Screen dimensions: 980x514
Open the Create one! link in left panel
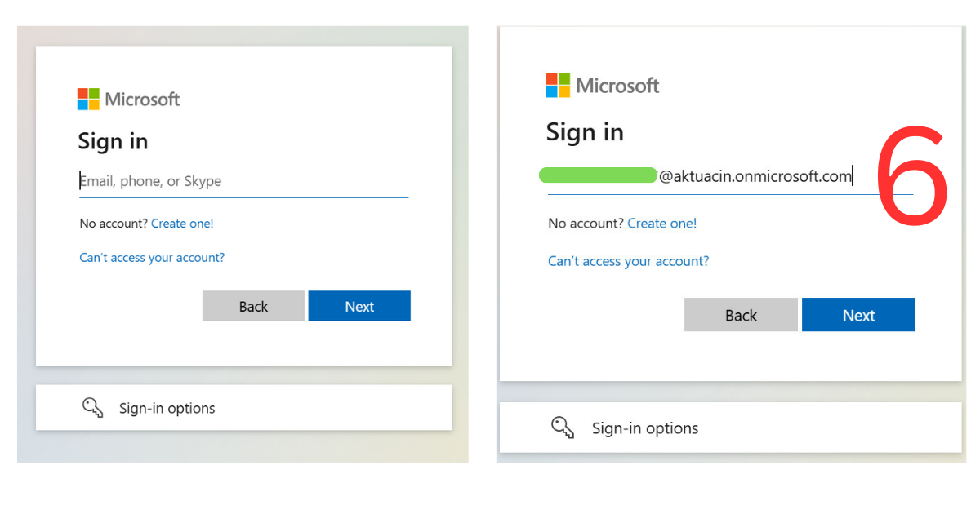tap(182, 223)
